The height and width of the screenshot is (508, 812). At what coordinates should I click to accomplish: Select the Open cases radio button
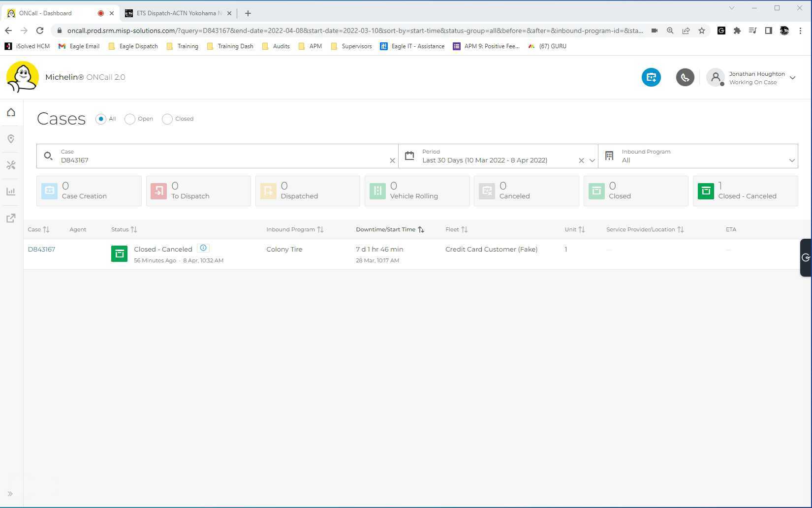(x=129, y=119)
